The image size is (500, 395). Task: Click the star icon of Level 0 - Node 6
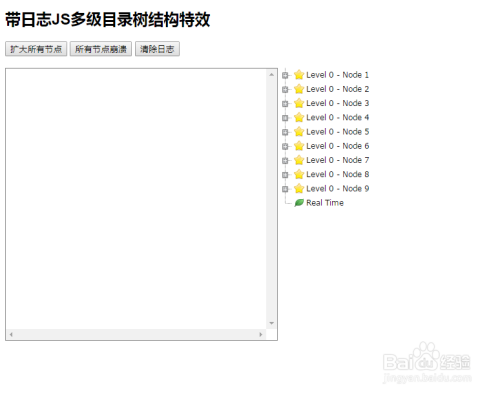(x=299, y=146)
